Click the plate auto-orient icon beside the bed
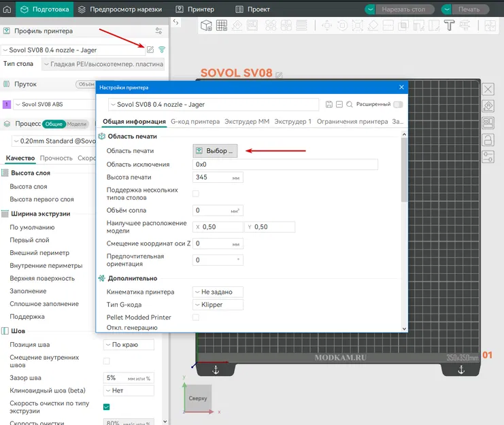 (488, 106)
